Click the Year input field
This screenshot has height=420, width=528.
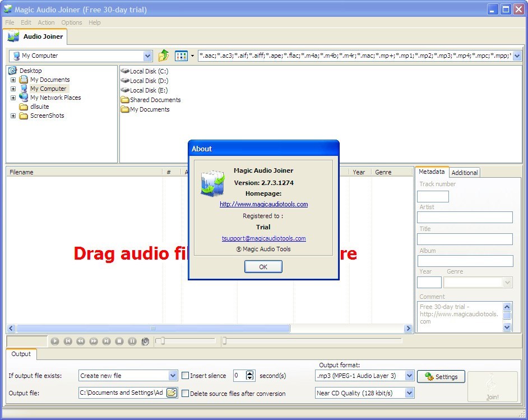point(429,282)
